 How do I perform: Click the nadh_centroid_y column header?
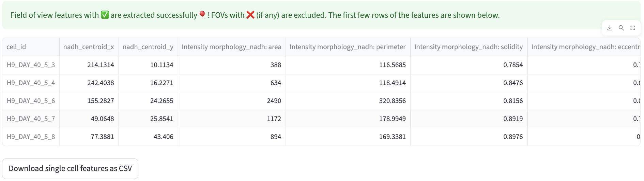pos(148,47)
